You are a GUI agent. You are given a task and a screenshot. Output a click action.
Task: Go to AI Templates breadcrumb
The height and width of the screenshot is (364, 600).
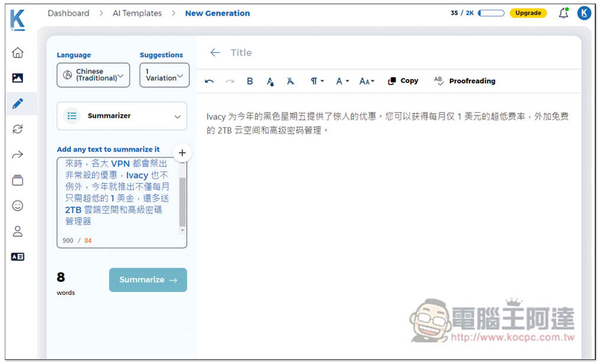[x=137, y=13]
